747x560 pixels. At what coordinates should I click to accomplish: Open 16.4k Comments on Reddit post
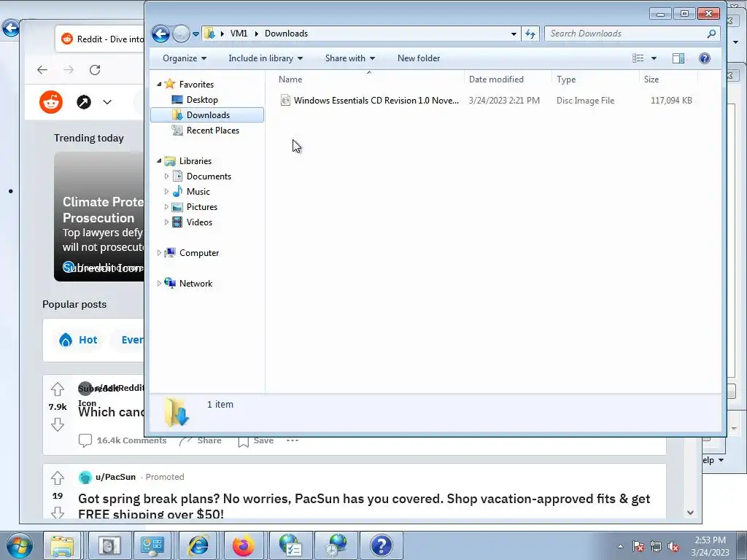tap(123, 440)
